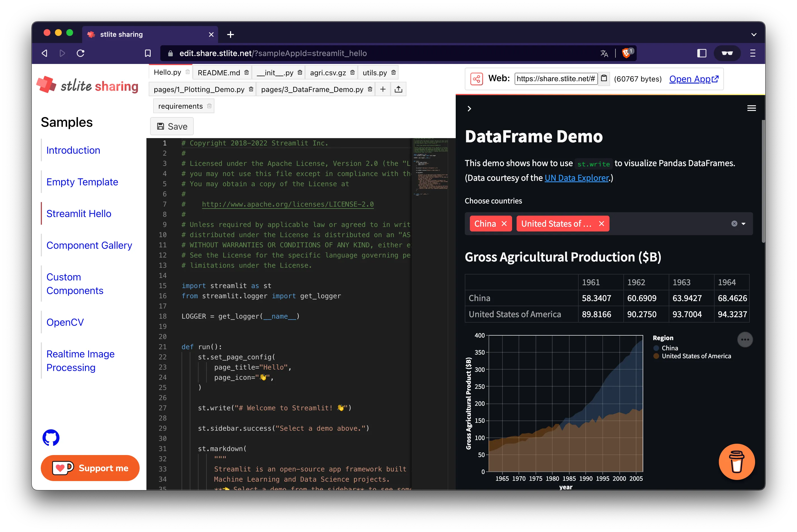The height and width of the screenshot is (532, 797).
Task: Save the project with the Save button
Action: click(x=171, y=126)
